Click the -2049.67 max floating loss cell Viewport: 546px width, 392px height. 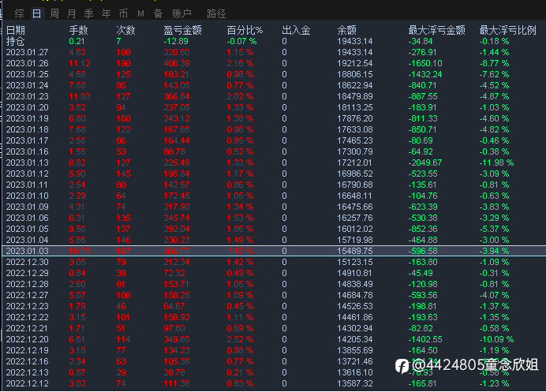click(425, 162)
